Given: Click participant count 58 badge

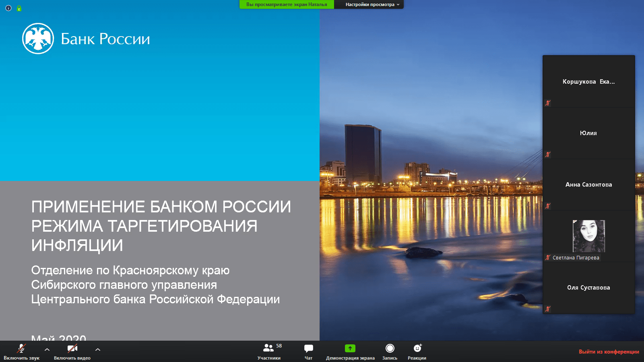Looking at the screenshot, I should click(279, 346).
